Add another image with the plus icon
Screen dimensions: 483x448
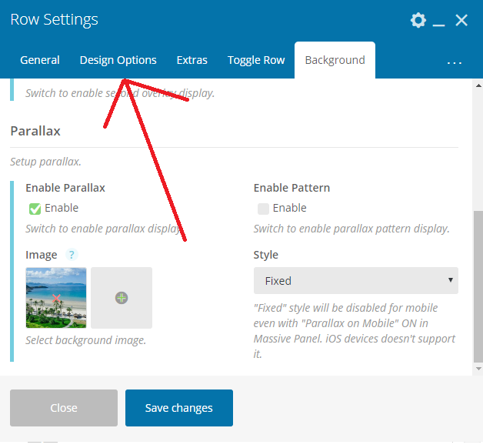tap(122, 298)
